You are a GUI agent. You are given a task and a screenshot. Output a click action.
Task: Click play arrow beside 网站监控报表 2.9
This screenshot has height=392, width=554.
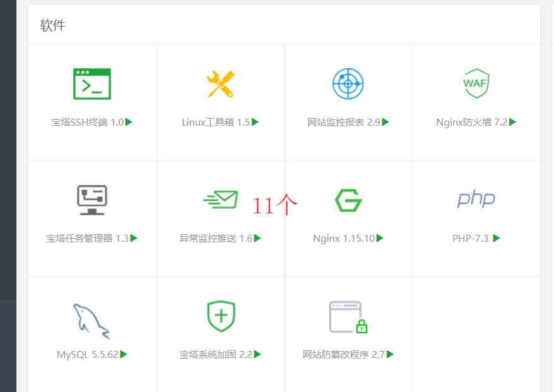point(386,122)
